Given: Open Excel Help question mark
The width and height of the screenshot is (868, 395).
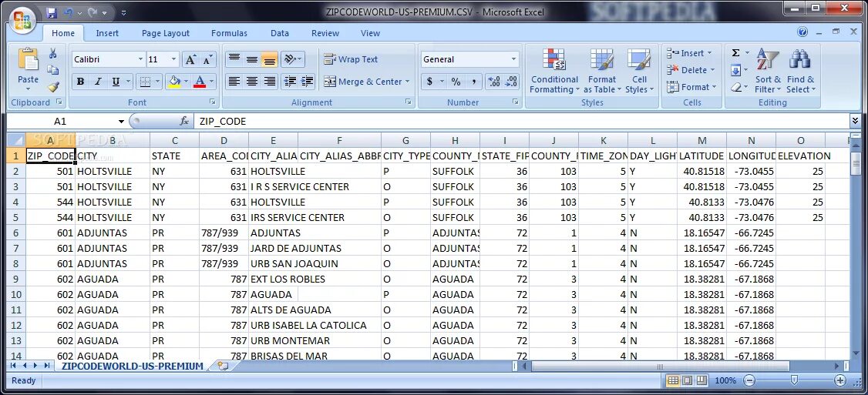Looking at the screenshot, I should 802,32.
